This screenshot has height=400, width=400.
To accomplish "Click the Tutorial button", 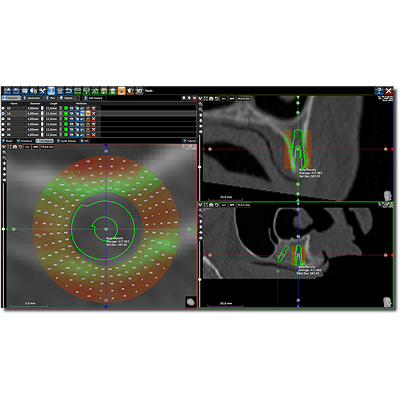I will tap(190, 141).
